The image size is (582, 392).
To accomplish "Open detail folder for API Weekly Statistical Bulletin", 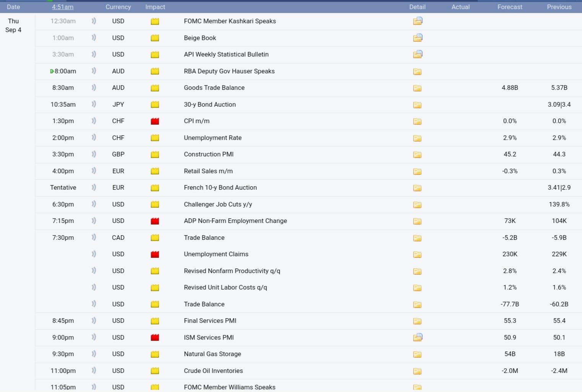I will click(x=418, y=54).
